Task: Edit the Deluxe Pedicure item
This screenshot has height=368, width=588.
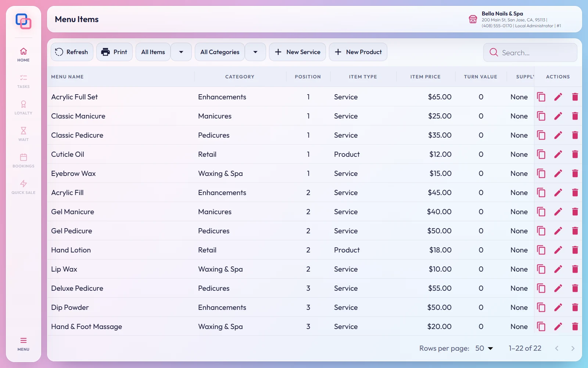Action: tap(558, 288)
